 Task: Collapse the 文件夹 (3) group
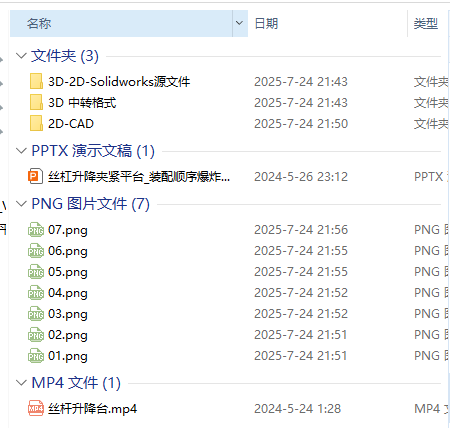21,56
